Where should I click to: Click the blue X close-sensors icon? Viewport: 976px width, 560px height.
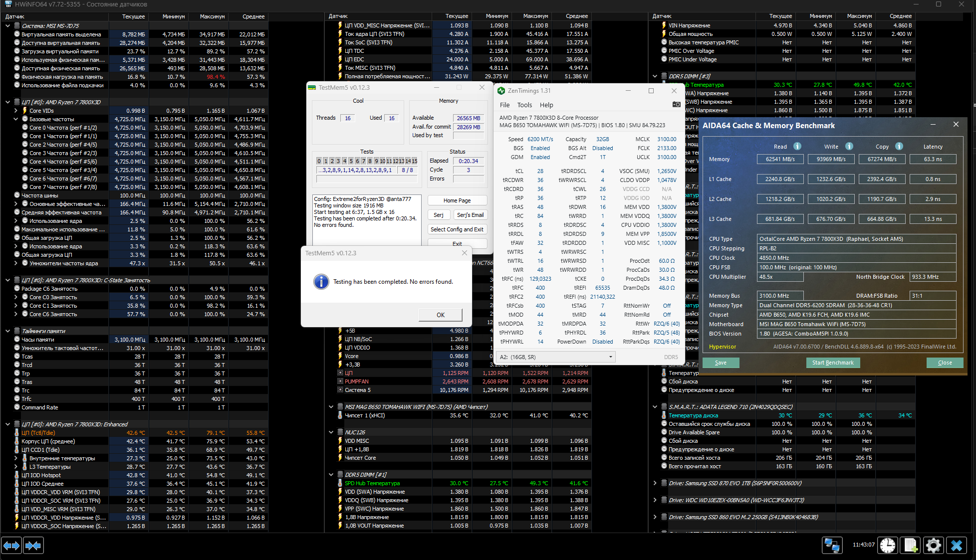coord(957,545)
